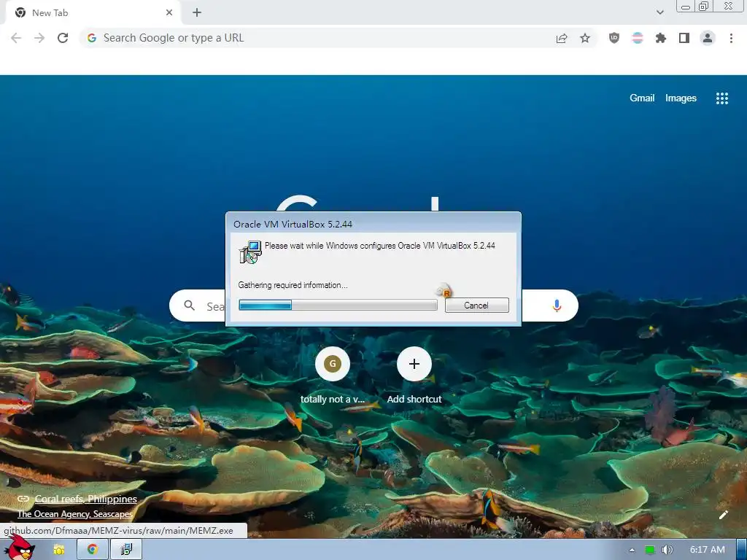Add a shortcut with the plus tile

(x=414, y=376)
